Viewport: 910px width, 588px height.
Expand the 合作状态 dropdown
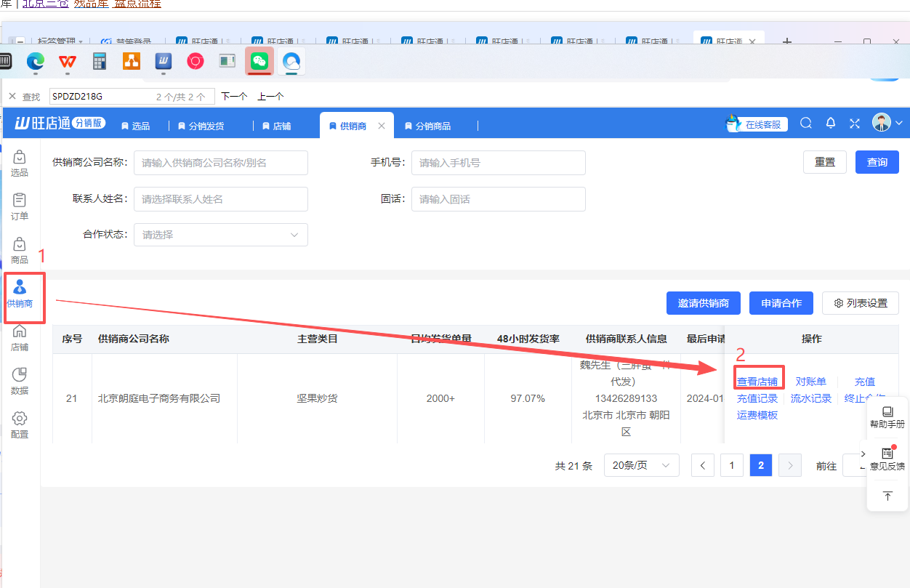coord(221,235)
